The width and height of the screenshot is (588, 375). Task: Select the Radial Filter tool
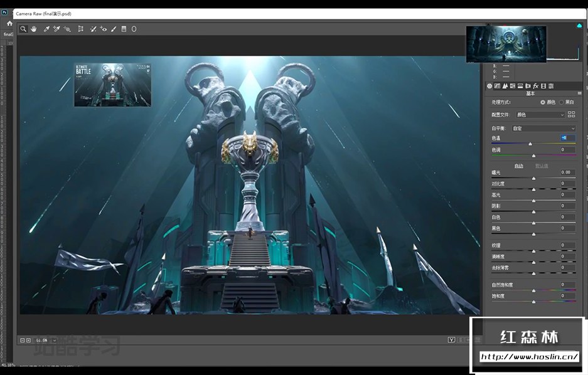pos(134,29)
